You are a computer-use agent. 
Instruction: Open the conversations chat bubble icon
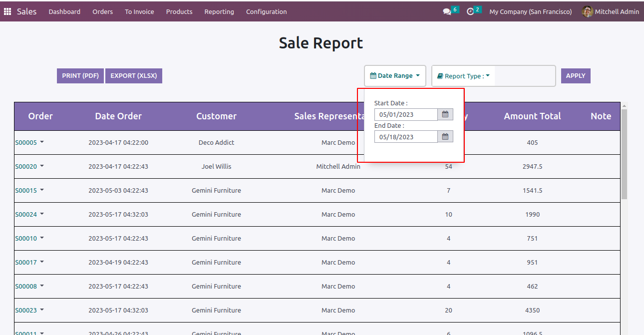click(446, 11)
